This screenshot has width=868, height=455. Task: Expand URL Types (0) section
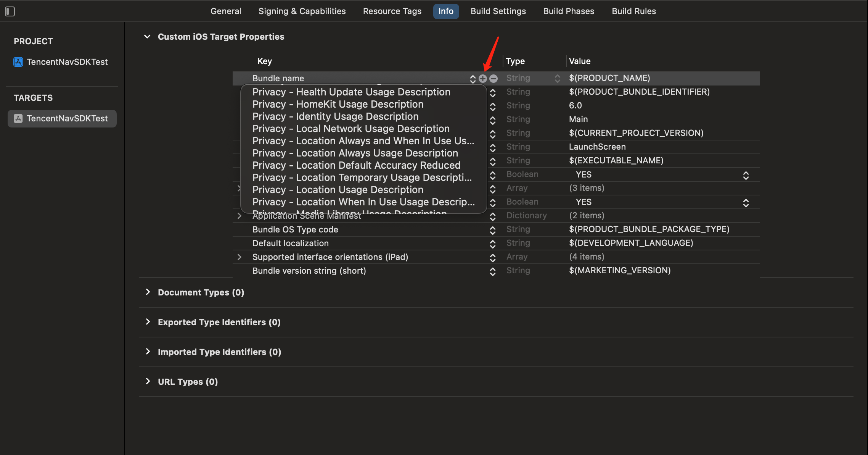[148, 381]
